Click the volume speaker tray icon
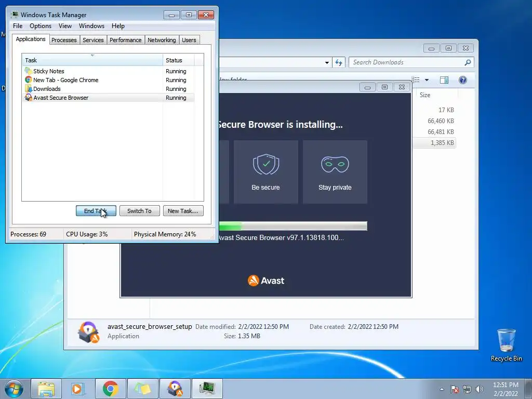Image resolution: width=532 pixels, height=399 pixels. point(480,389)
